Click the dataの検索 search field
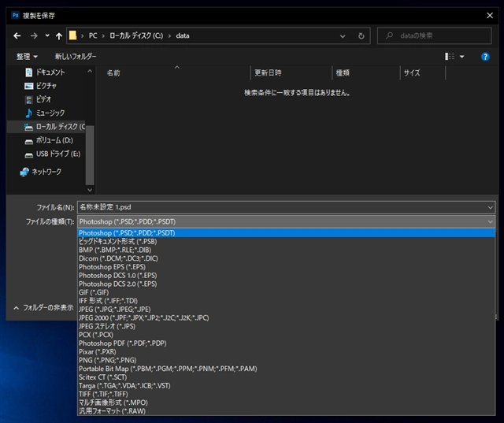Viewport: 504px width, 423px height. [434, 35]
